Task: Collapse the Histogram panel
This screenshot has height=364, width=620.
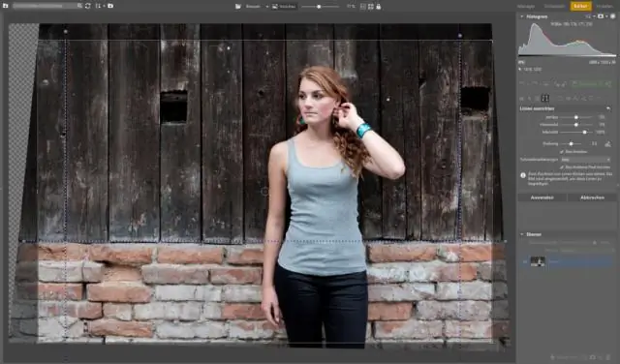Action: coord(522,16)
